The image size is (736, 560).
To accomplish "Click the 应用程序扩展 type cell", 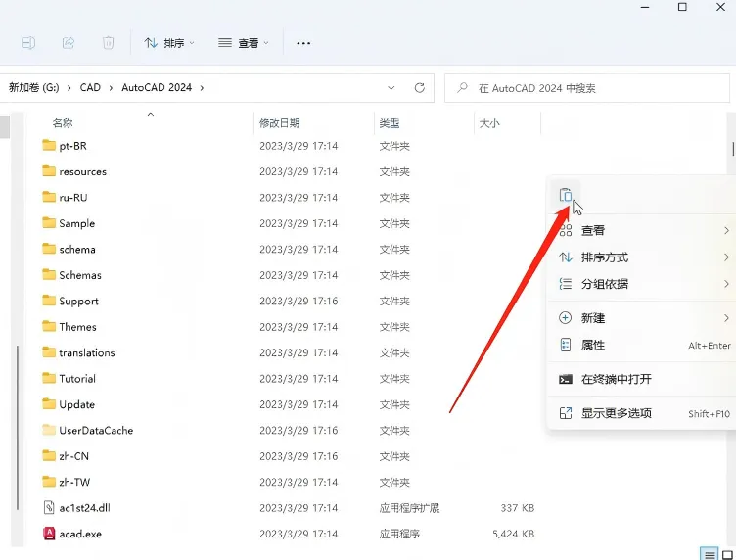I will point(409,508).
